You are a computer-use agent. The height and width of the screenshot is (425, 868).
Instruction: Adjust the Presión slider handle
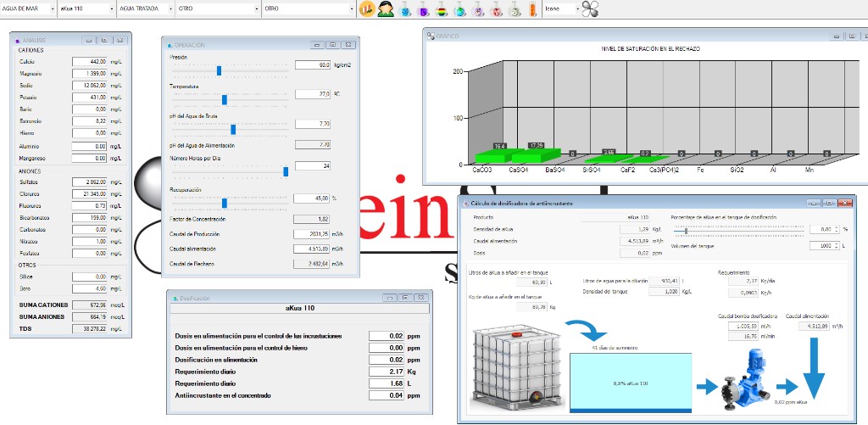(220, 70)
